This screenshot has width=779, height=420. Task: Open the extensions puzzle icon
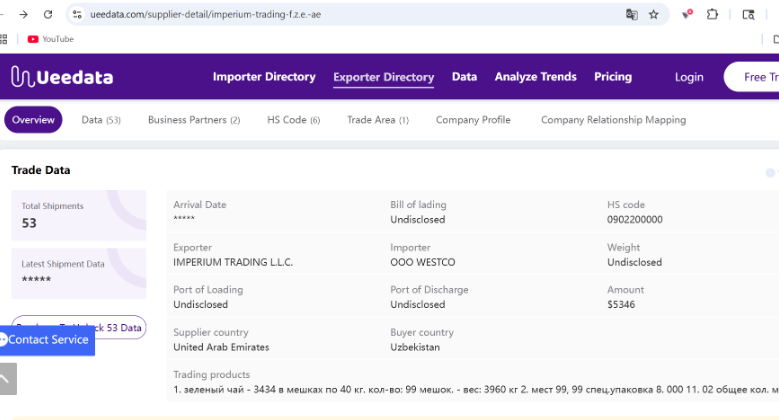click(712, 14)
